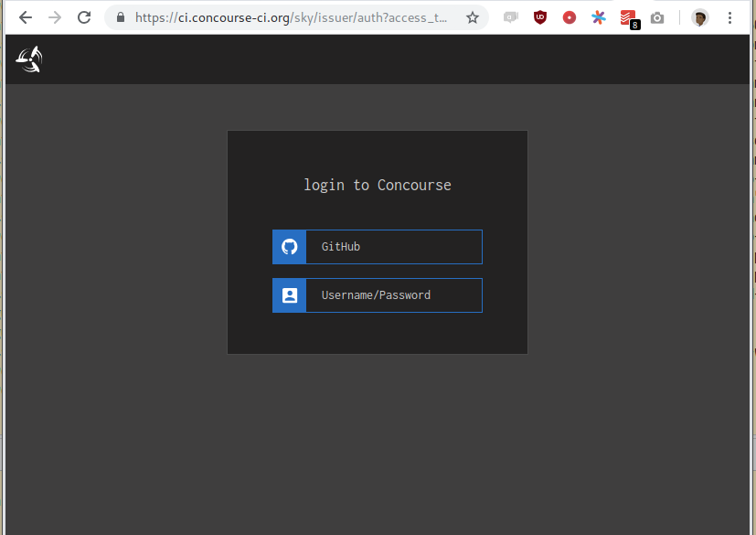
Task: Open the Chrome three-dot menu
Action: pos(729,17)
